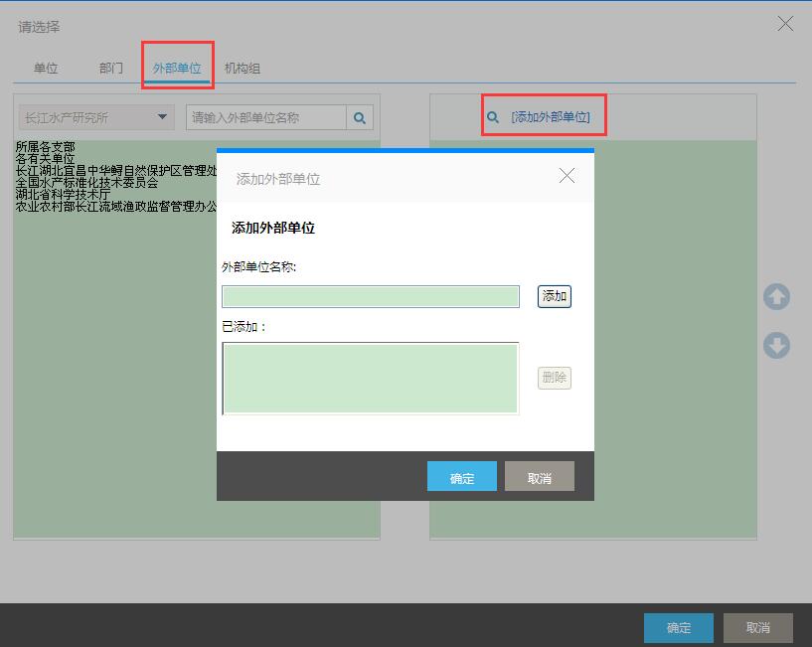This screenshot has width=812, height=647.
Task: Click 确定 in the 请选择 window footer
Action: (x=679, y=628)
